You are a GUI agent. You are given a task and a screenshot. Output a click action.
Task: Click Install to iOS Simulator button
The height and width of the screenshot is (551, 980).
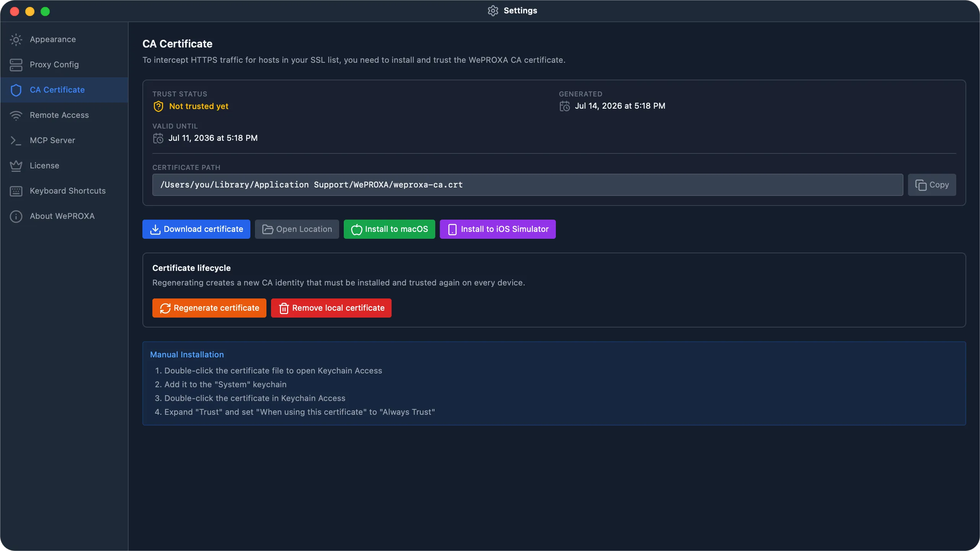click(x=498, y=229)
